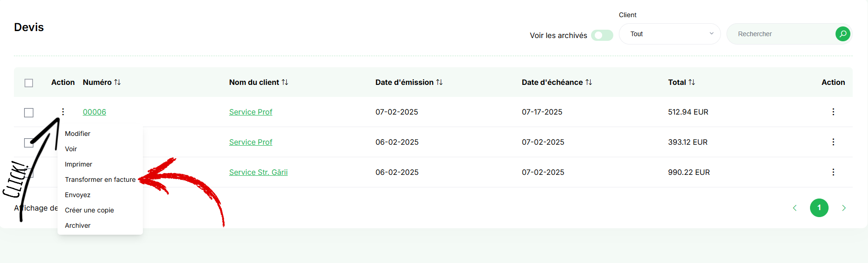Choose Transformer en facture from menu
The width and height of the screenshot is (868, 263).
click(100, 180)
